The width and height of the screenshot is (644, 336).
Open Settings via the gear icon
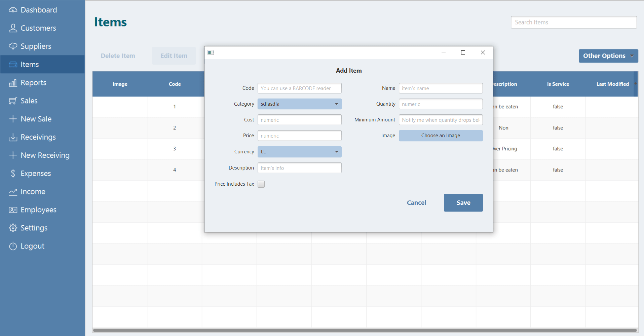point(13,228)
